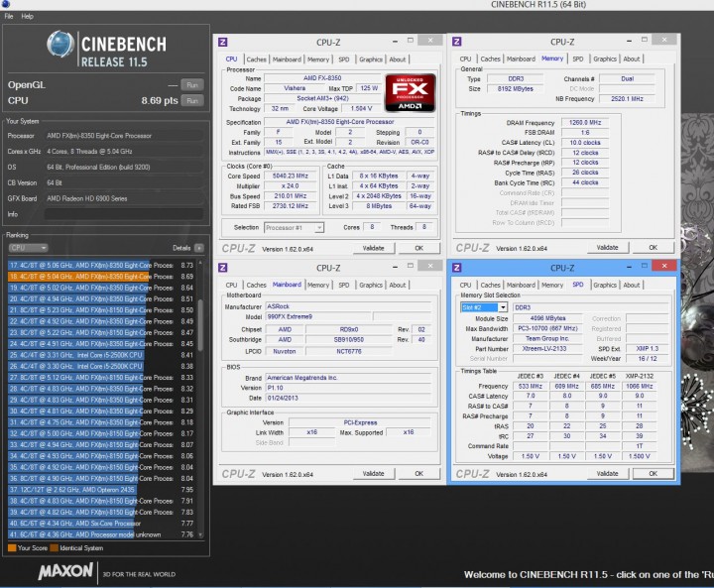Viewport: 714px width, 588px height.
Task: Select ranking row 41 AMD Processor model unknown
Action: [x=101, y=534]
